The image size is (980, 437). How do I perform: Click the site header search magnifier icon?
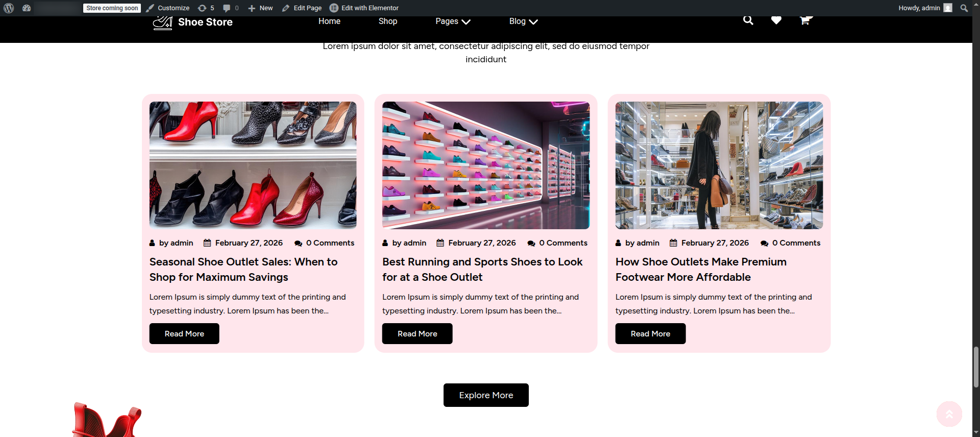(748, 20)
